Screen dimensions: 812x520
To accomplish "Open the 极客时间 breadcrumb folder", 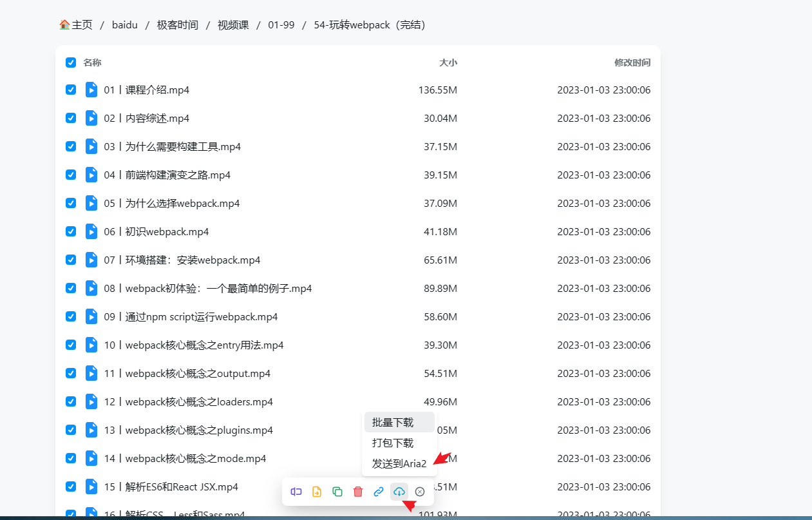I will 177,25.
